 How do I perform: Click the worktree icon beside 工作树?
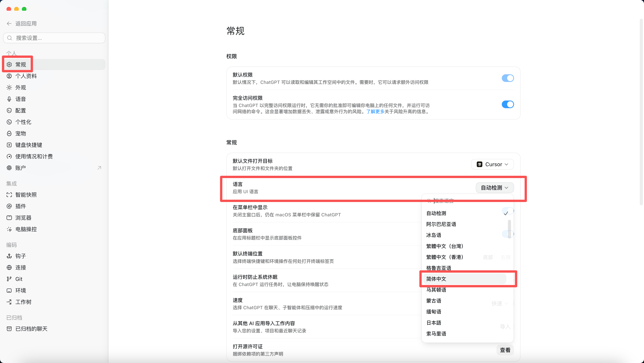(9, 302)
